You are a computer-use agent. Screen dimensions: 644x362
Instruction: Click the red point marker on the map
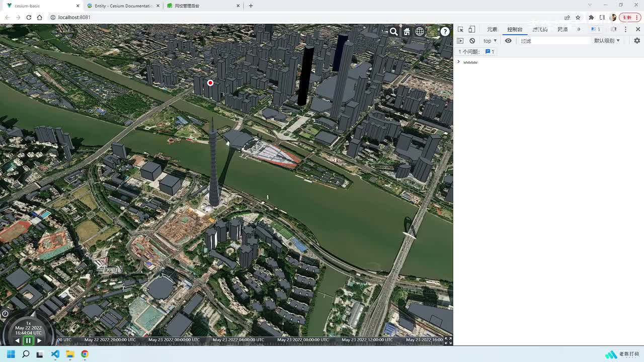210,83
